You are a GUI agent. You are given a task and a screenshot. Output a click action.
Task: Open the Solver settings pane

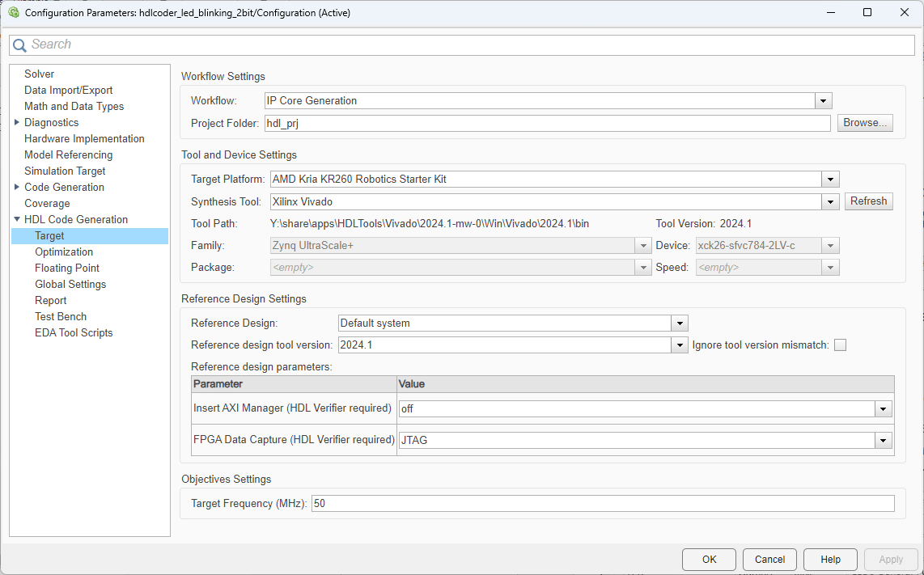(39, 74)
